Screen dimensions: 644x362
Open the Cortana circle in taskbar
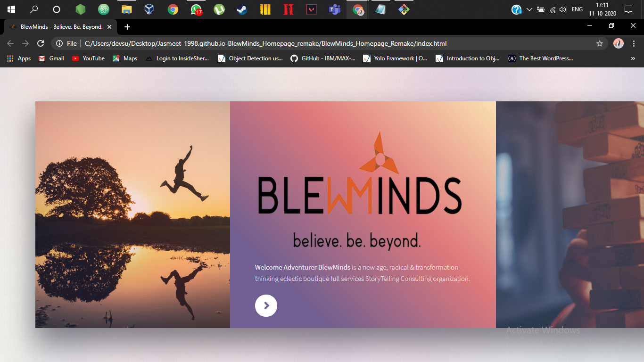[57, 9]
